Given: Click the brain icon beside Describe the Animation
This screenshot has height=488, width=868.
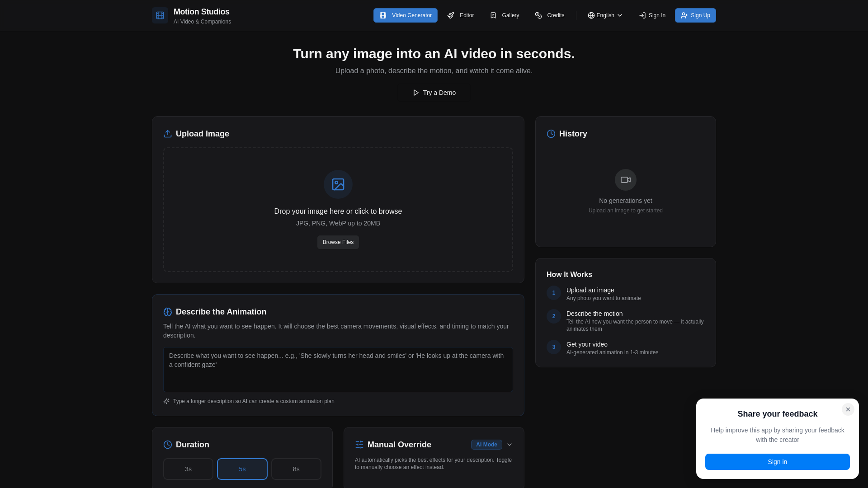Looking at the screenshot, I should click(168, 312).
